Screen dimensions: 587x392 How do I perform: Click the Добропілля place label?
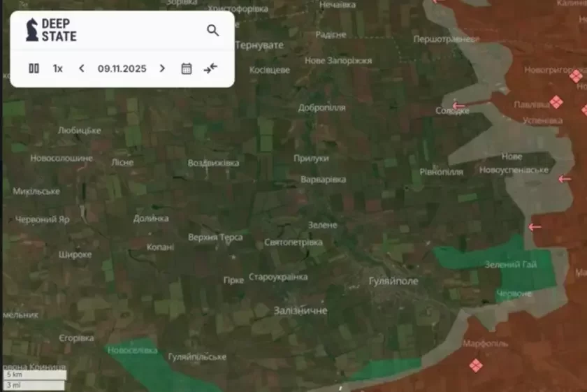point(321,108)
